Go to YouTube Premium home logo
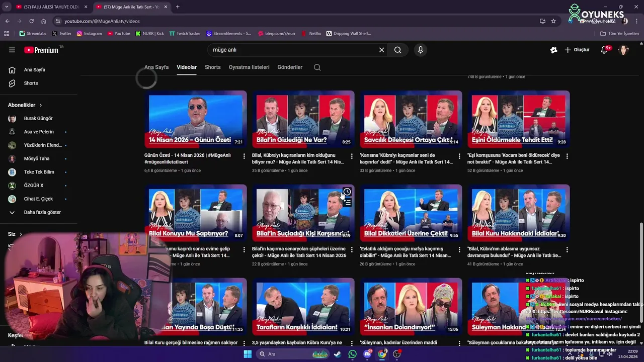Image resolution: width=644 pixels, height=362 pixels. [41, 50]
